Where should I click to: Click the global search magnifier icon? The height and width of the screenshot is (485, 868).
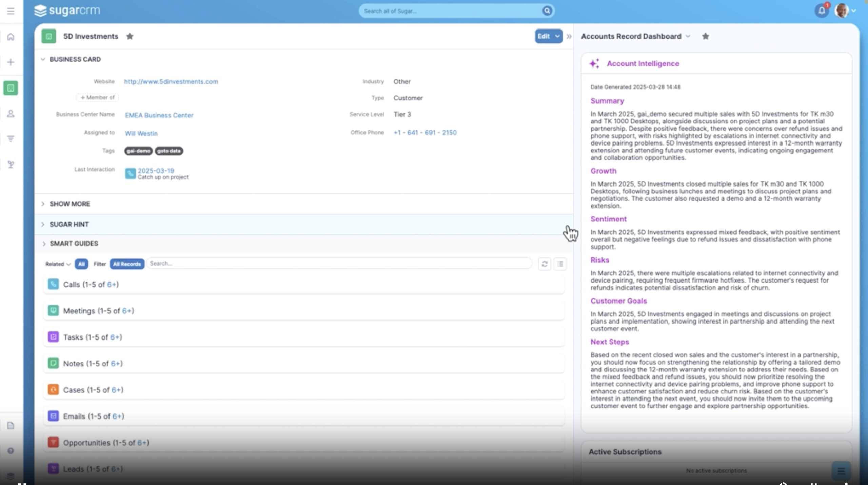point(547,11)
